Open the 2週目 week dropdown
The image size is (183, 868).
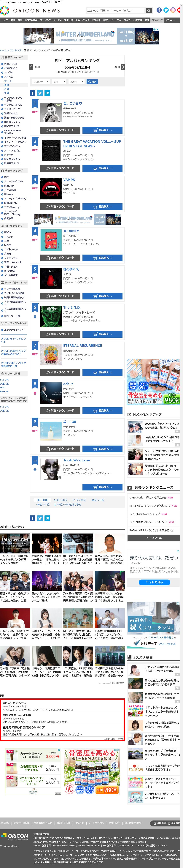click(x=77, y=82)
